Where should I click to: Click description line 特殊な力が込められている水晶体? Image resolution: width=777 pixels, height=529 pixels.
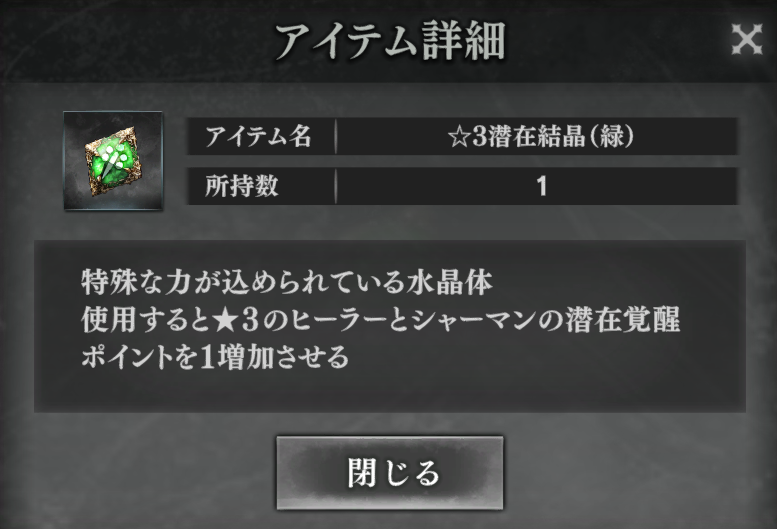pos(287,283)
